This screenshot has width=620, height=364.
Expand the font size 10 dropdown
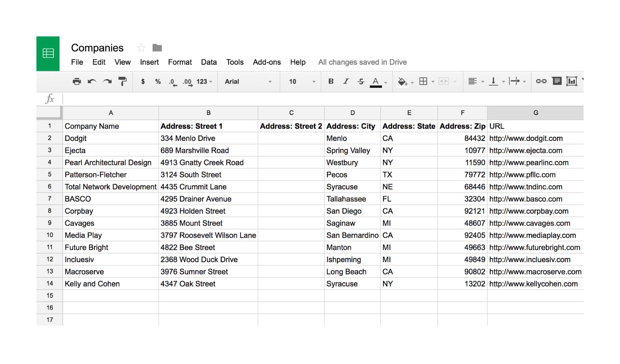pyautogui.click(x=302, y=82)
